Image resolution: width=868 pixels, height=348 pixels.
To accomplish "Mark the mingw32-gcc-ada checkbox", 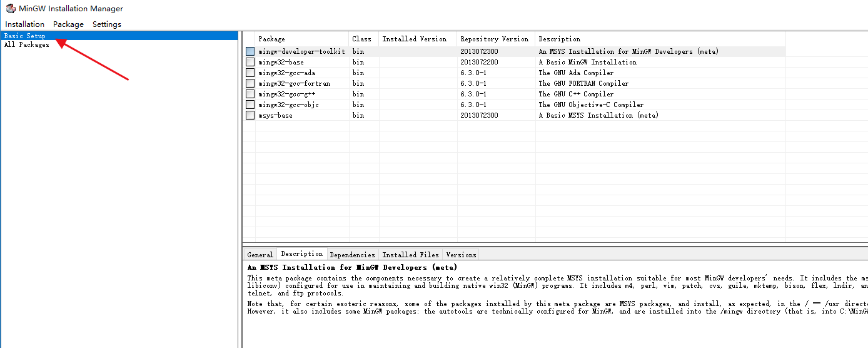I will point(250,73).
